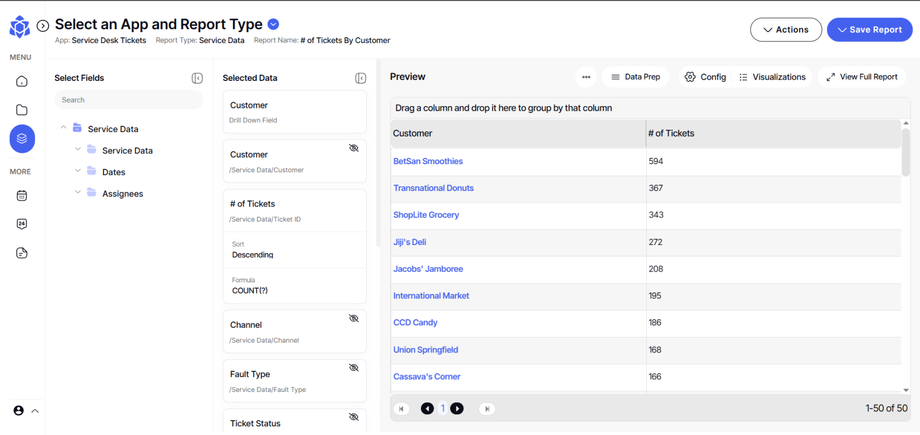Click the Search fields input box
Screen dimensions: 920x435
coord(128,100)
